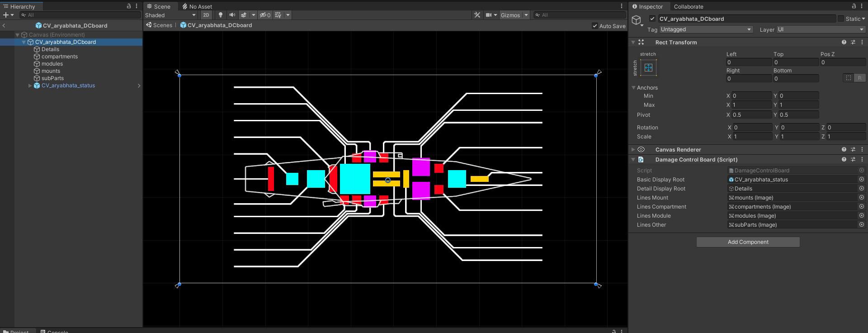Toggle hidden objects visibility counter icon
Viewport: 868px width, 333px height.
265,15
